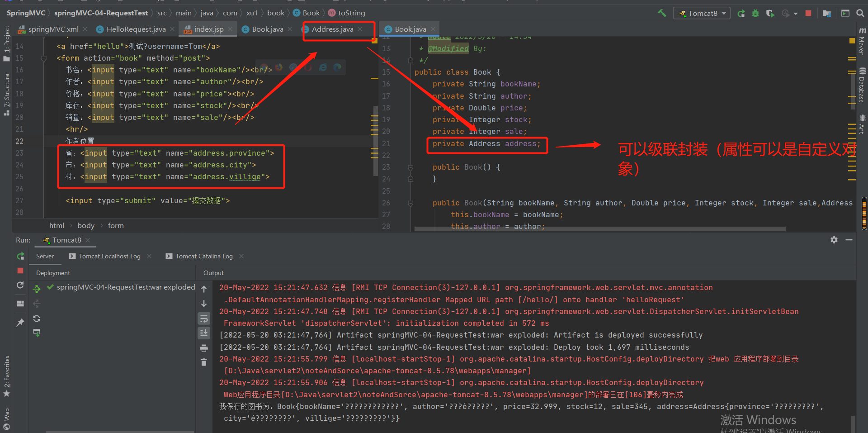The height and width of the screenshot is (433, 868).
Task: Collapse the Book() constructor fold at line 23
Action: point(410,167)
